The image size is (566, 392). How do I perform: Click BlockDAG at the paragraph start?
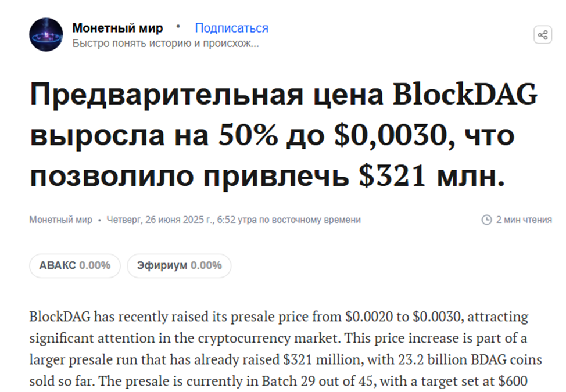tap(60, 317)
